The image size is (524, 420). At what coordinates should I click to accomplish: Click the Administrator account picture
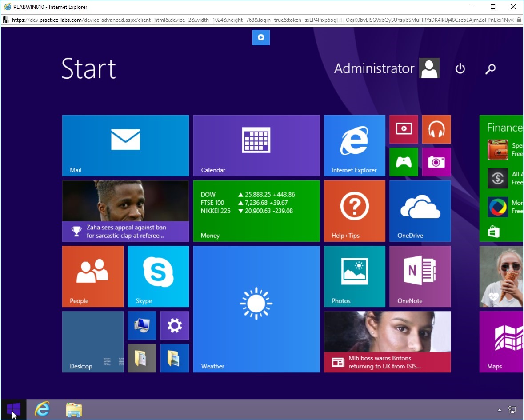click(x=429, y=68)
